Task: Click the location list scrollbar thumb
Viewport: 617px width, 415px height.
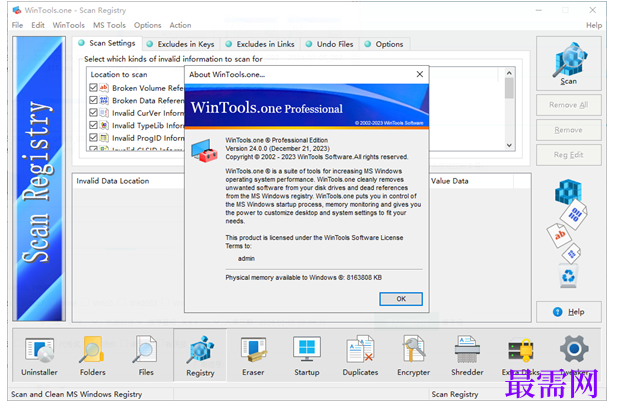Action: click(509, 88)
